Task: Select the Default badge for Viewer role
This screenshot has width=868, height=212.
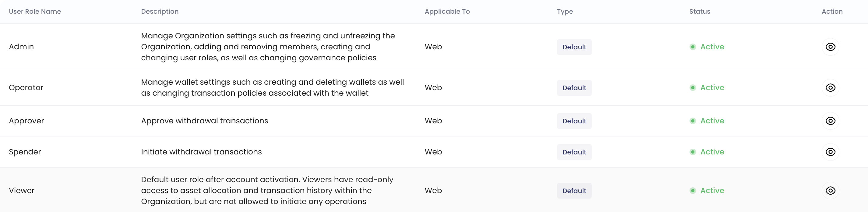Action: point(574,191)
